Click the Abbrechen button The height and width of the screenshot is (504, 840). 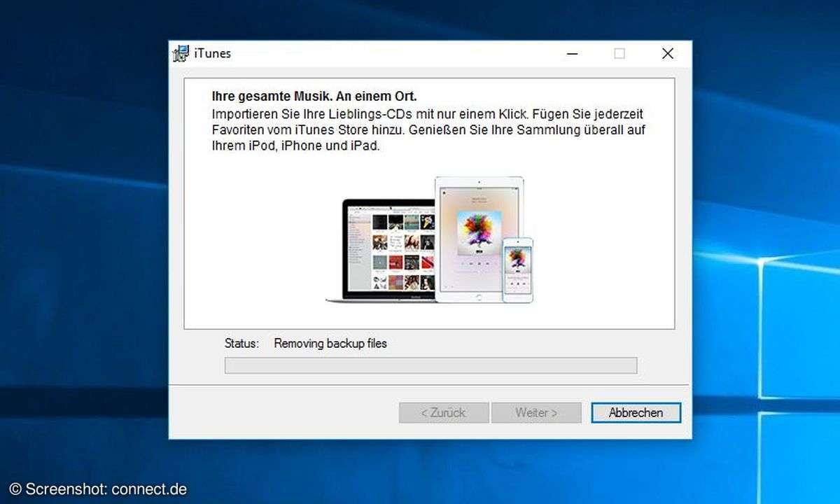[x=636, y=413]
